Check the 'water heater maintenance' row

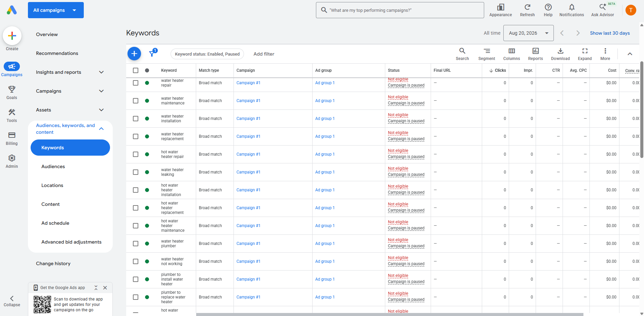pyautogui.click(x=136, y=101)
